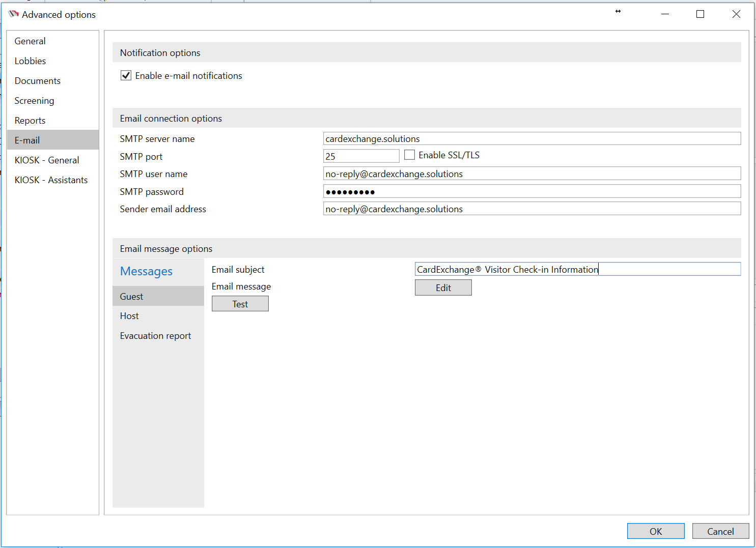
Task: Select Lobbies in the sidebar
Action: tap(53, 61)
